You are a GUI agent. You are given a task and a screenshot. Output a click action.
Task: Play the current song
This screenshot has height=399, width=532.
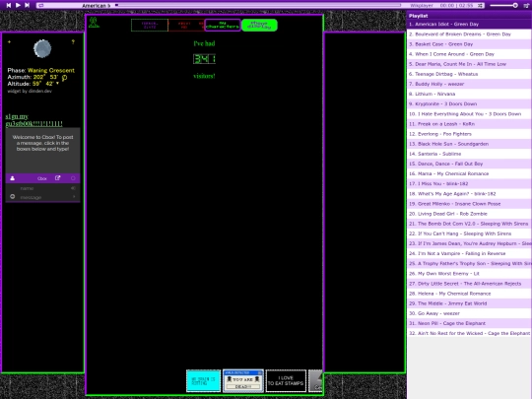coord(18,5)
